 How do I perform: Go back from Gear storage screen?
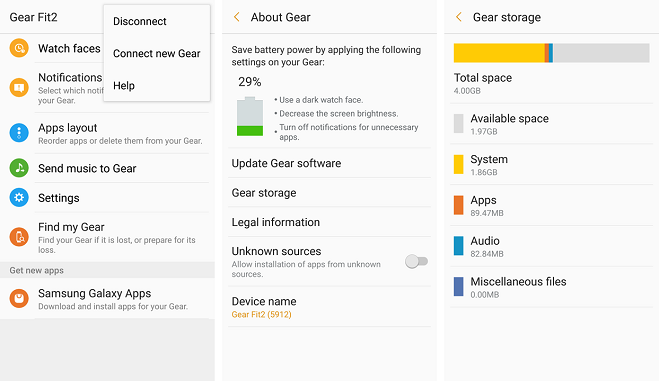point(459,17)
